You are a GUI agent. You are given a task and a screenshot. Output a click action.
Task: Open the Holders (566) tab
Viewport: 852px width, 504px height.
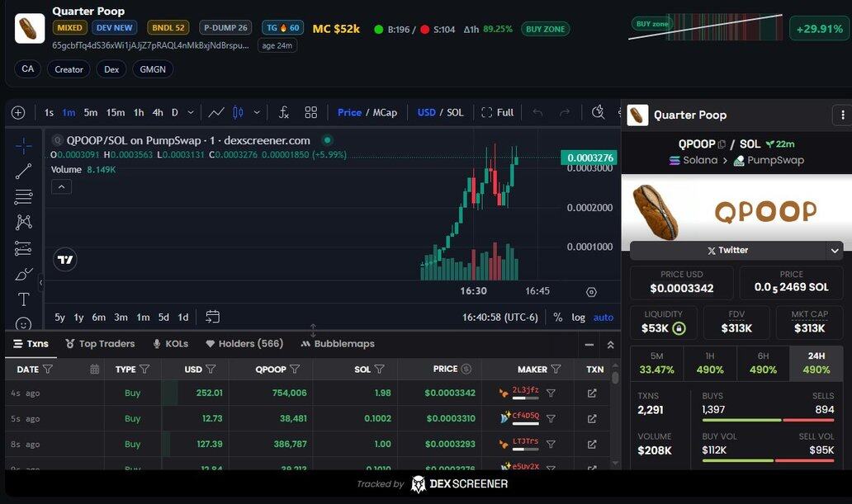point(244,344)
